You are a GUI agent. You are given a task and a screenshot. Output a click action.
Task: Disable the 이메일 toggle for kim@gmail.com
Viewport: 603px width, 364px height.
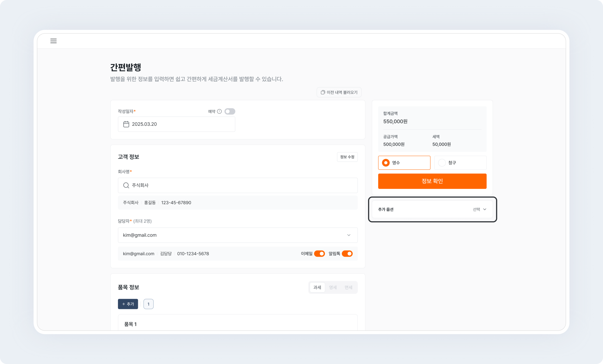pyautogui.click(x=320, y=254)
